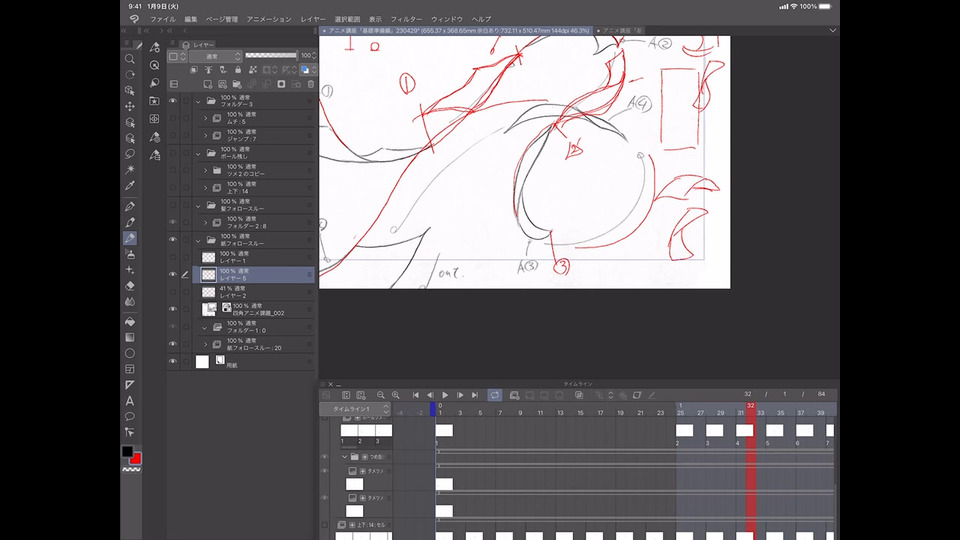Screen dimensions: 960x540
Task: Select the Move layer tool
Action: click(x=130, y=106)
